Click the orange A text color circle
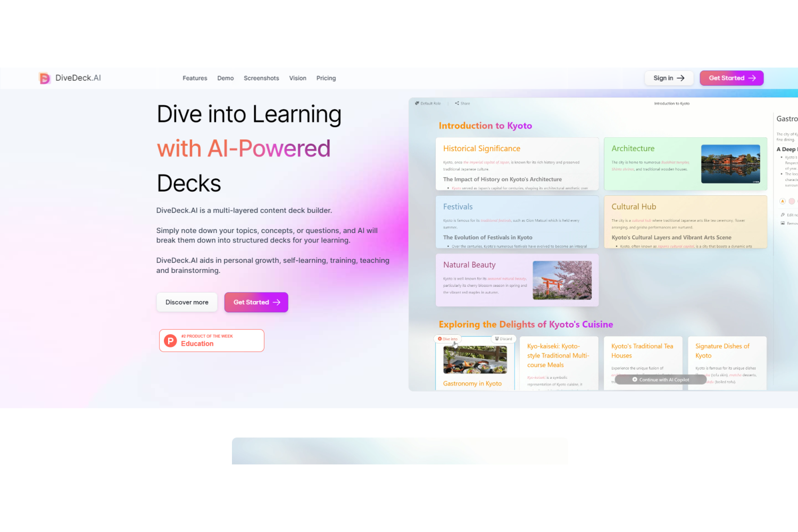The height and width of the screenshot is (532, 798). pyautogui.click(x=783, y=201)
